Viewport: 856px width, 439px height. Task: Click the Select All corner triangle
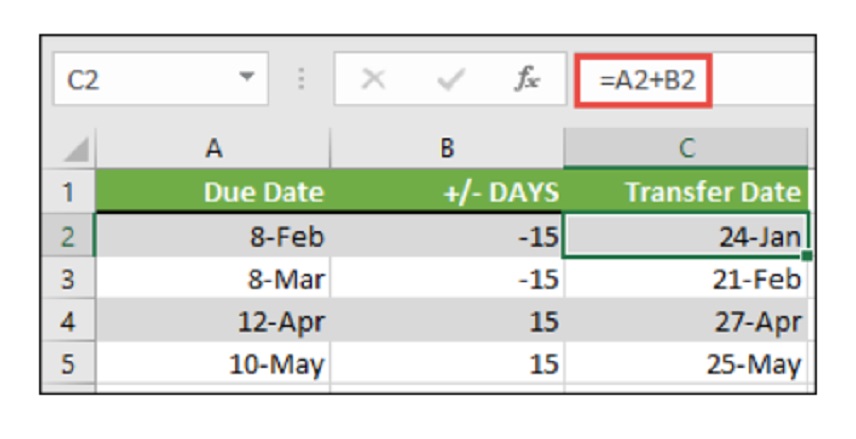(76, 150)
